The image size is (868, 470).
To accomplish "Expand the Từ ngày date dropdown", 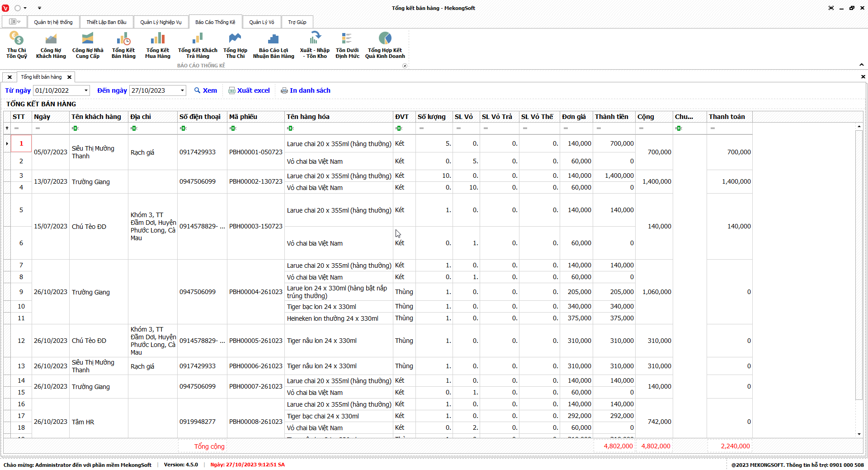I will point(86,90).
